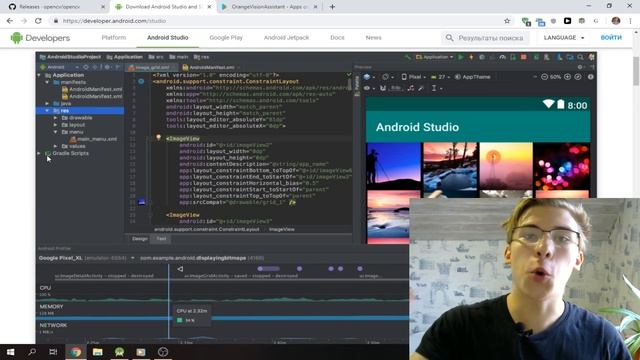Open the API 27 version dropdown
Viewport: 640px width, 360px height.
(440, 77)
